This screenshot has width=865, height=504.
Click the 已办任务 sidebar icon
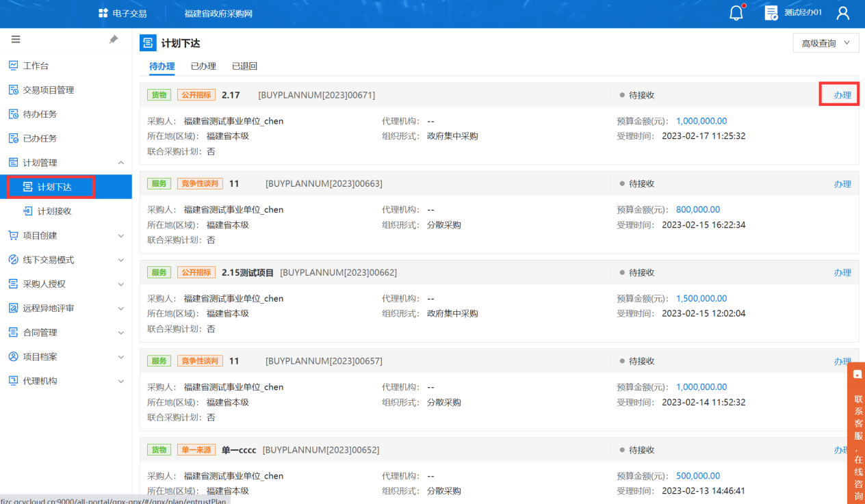tap(13, 138)
